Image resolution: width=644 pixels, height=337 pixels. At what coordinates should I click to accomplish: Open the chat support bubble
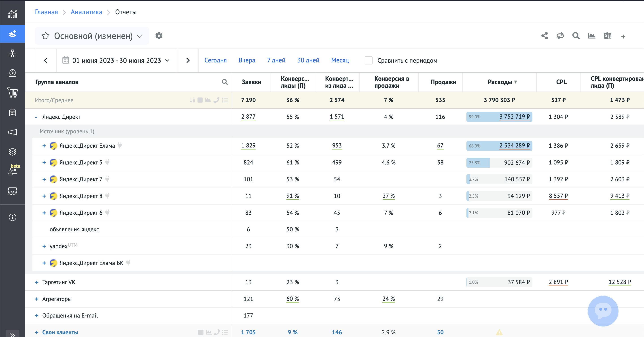click(x=603, y=311)
